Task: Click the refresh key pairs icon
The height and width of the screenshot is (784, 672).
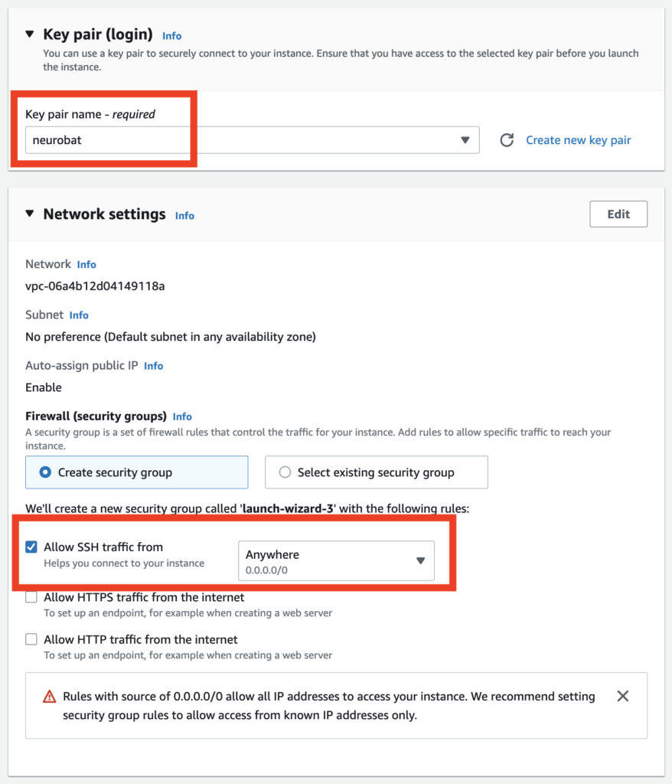Action: [506, 140]
